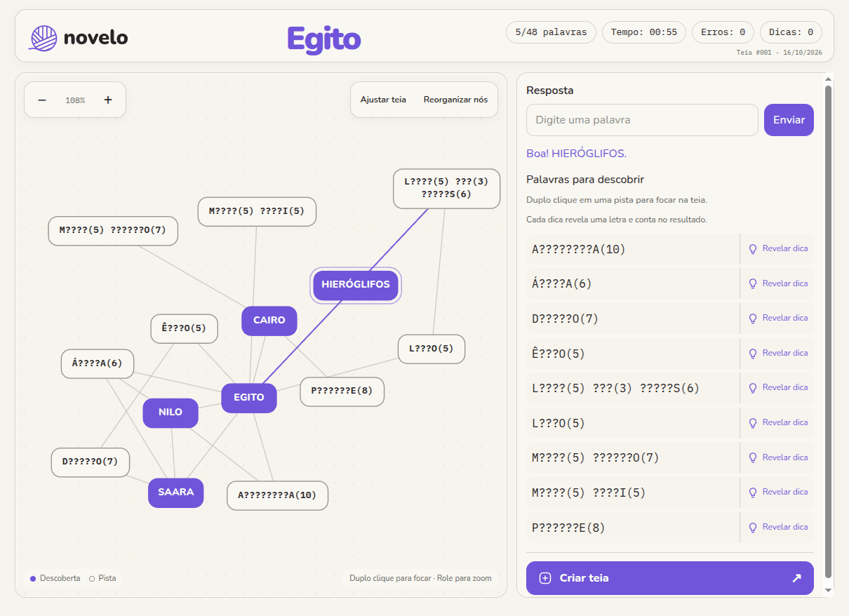This screenshot has height=616, width=849.
Task: Click the plus icon in Criar teia
Action: click(x=545, y=578)
